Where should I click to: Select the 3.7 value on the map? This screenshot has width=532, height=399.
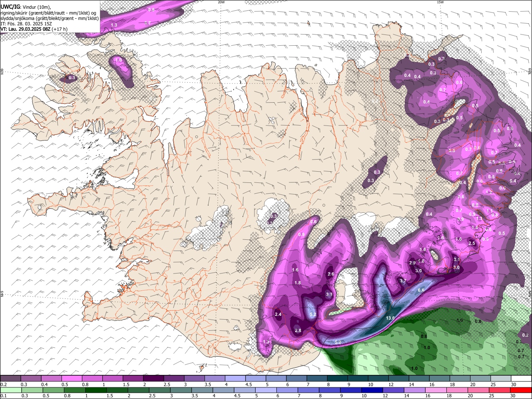pos(403,281)
